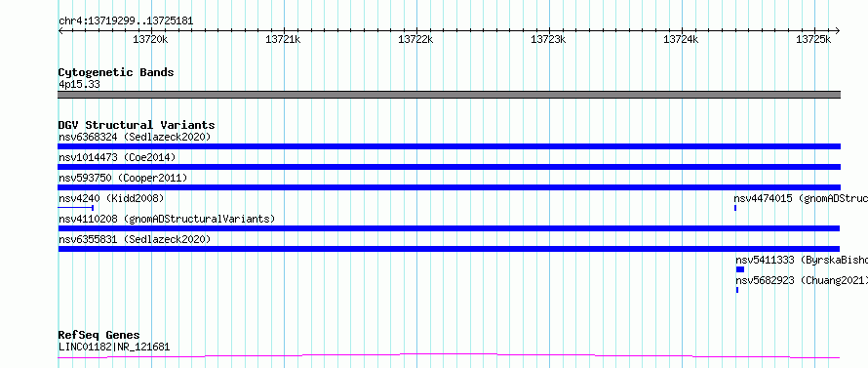Click the 13723k ruler tick label
The image size is (868, 368).
(x=548, y=39)
